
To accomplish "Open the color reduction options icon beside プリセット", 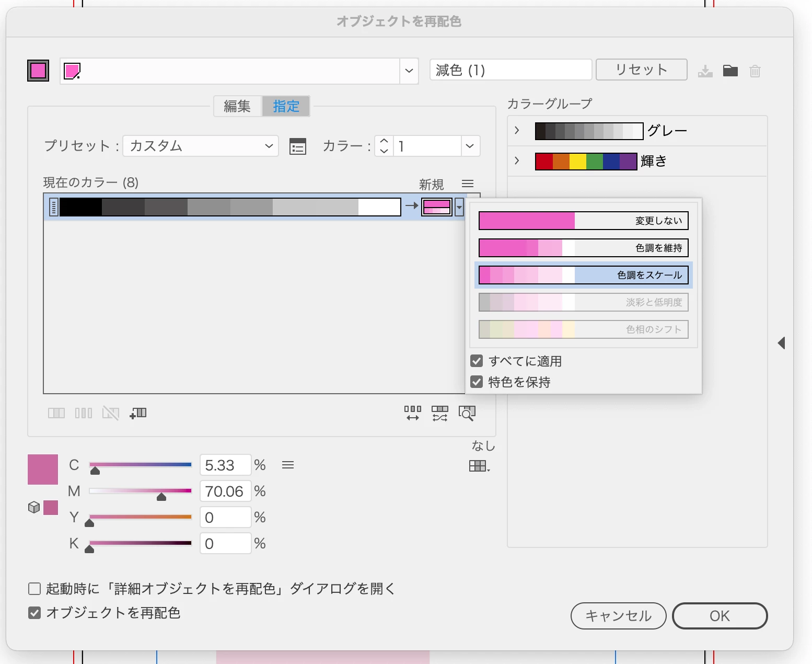I will coord(298,146).
